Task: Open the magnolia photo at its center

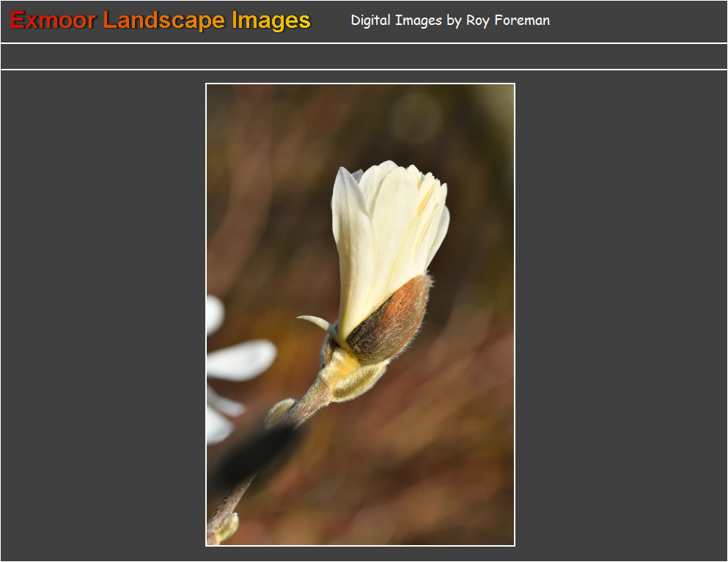Action: point(360,314)
